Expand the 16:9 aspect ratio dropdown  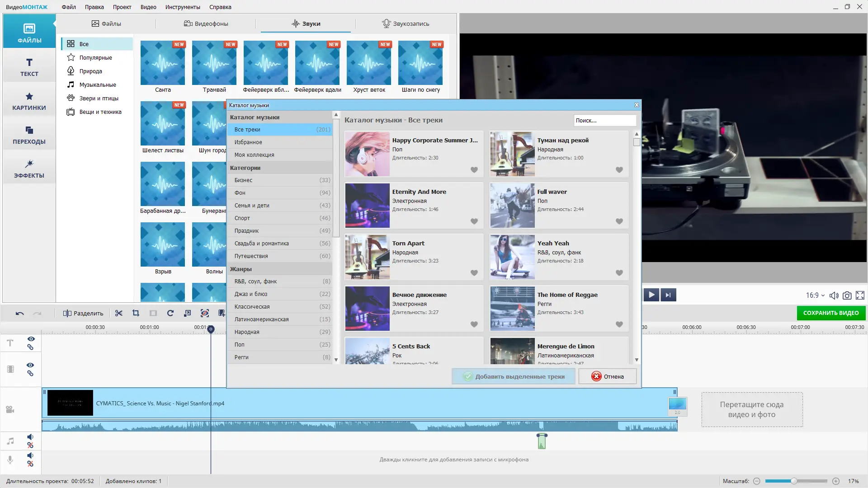tap(815, 296)
